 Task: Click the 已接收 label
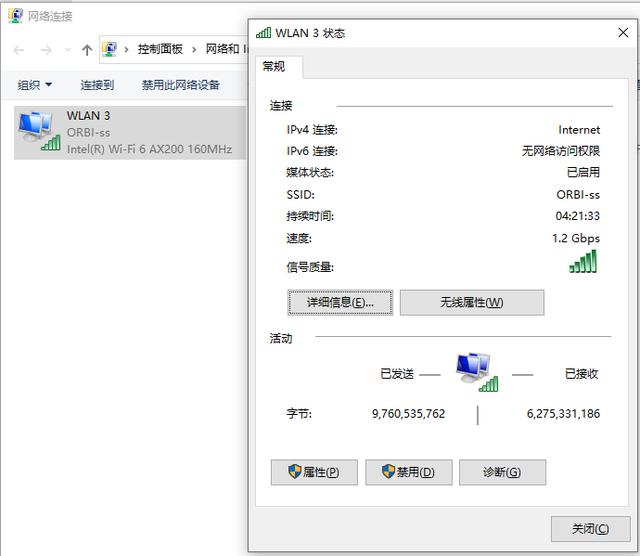[x=582, y=374]
